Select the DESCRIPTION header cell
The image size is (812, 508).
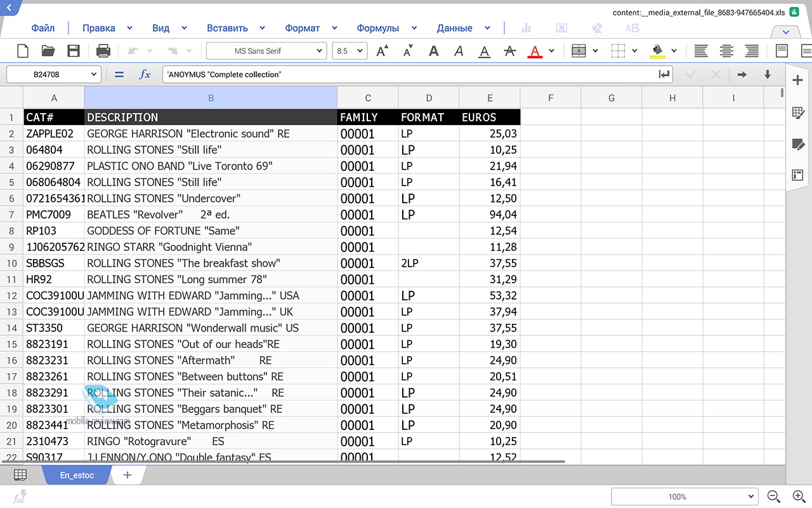point(211,117)
